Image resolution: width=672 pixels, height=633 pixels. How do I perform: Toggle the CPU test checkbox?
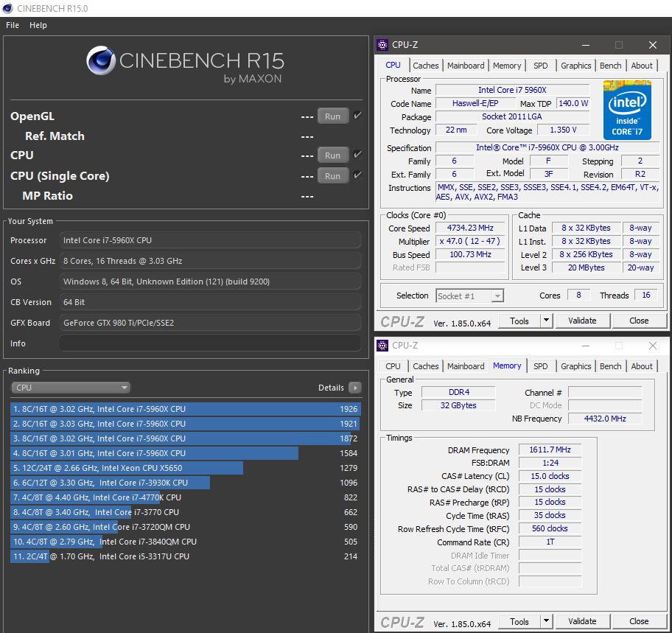click(357, 155)
